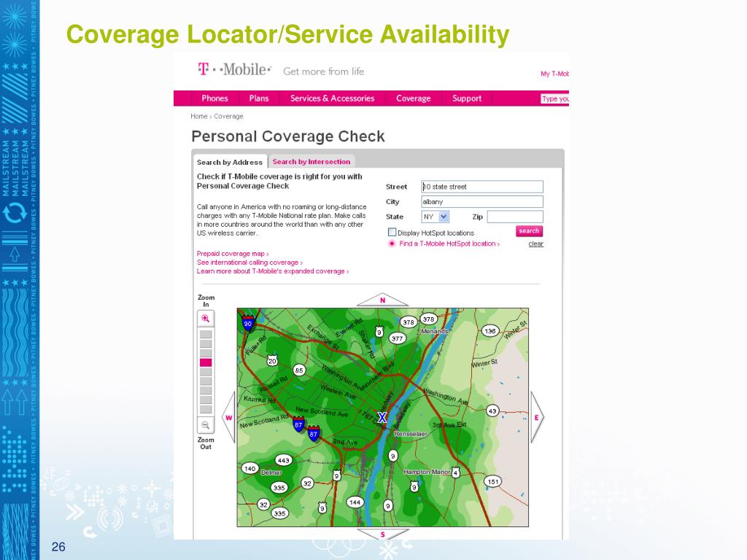The width and height of the screenshot is (747, 560).
Task: Click the My T-Mobile link
Action: pos(554,74)
